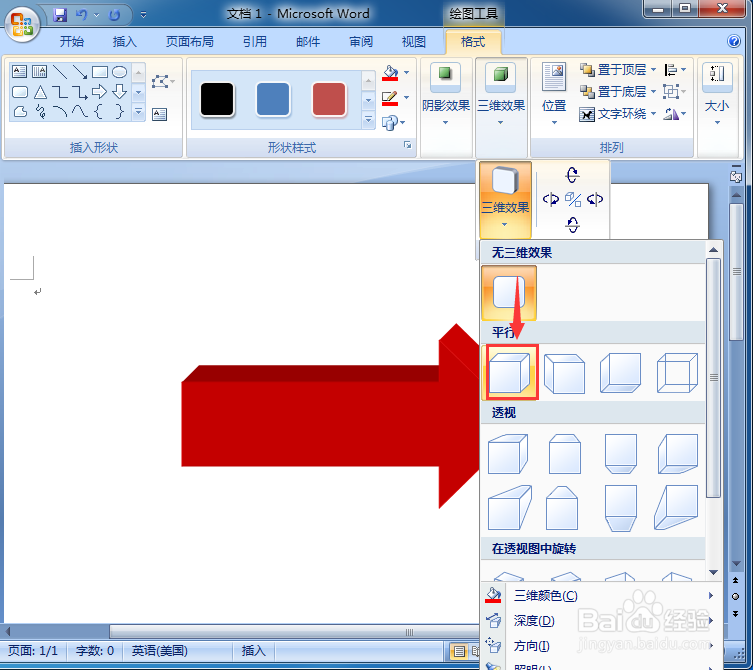Image resolution: width=753 pixels, height=670 pixels.
Task: Apply the red shape style swatch
Action: [x=329, y=99]
